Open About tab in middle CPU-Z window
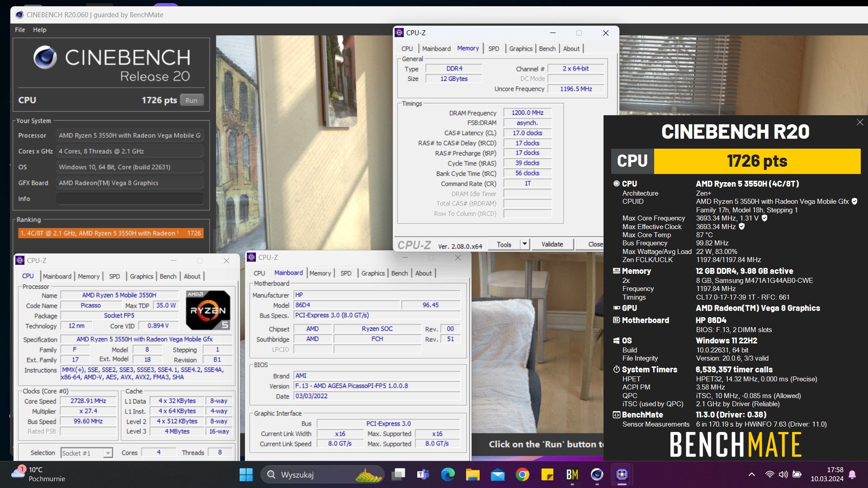 pos(424,273)
